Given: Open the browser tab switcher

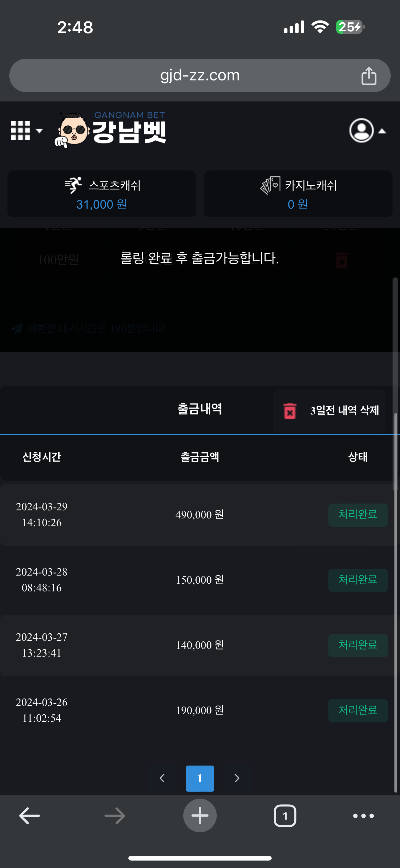Looking at the screenshot, I should [285, 816].
